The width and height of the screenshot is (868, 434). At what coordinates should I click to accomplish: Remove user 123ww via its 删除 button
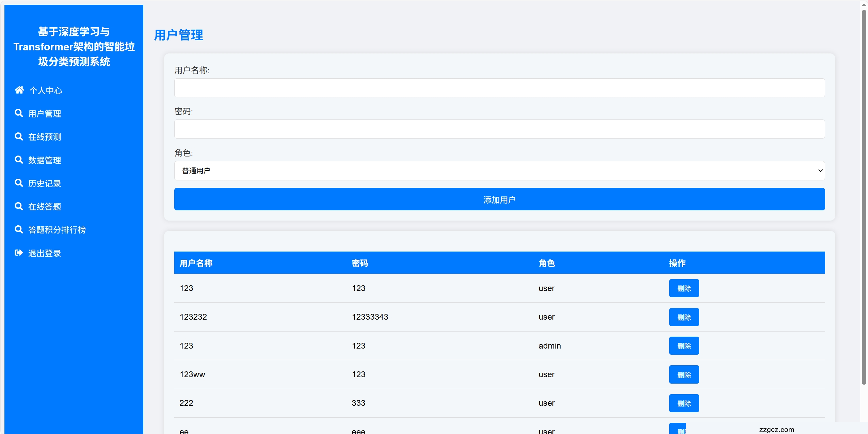(684, 375)
